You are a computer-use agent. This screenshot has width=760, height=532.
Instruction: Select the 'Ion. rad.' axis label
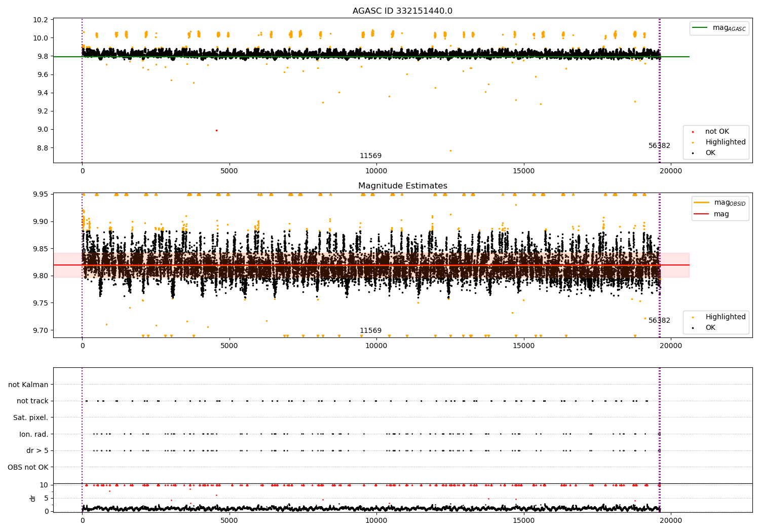33,434
